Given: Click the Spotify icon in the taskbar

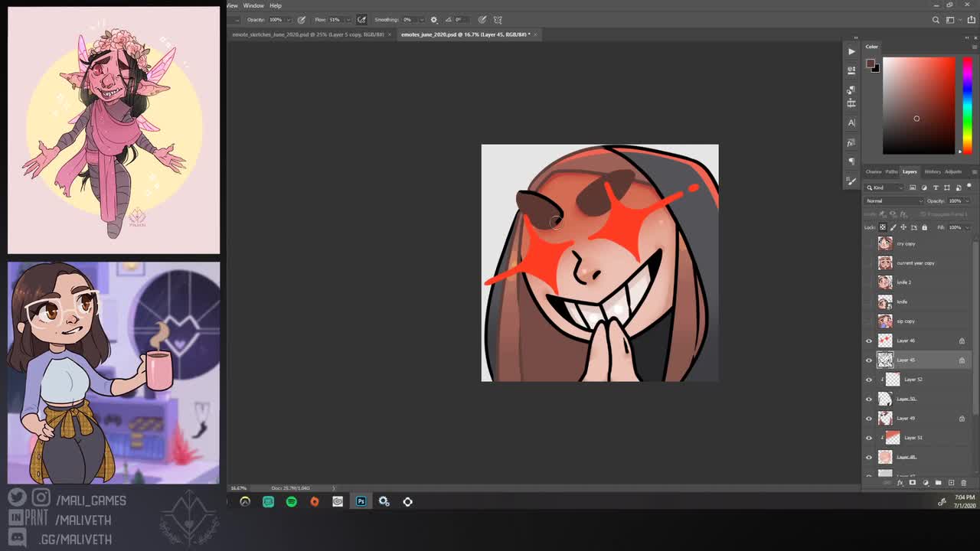Looking at the screenshot, I should pos(291,501).
